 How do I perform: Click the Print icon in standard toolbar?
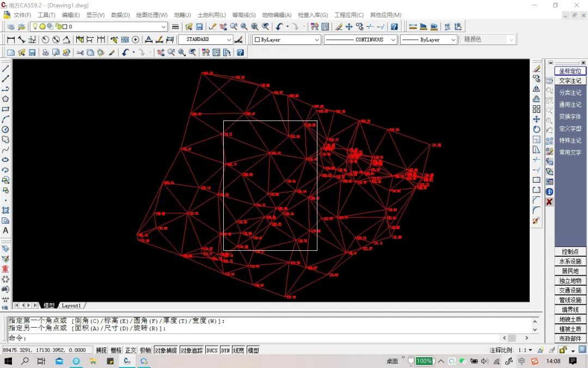point(45,52)
